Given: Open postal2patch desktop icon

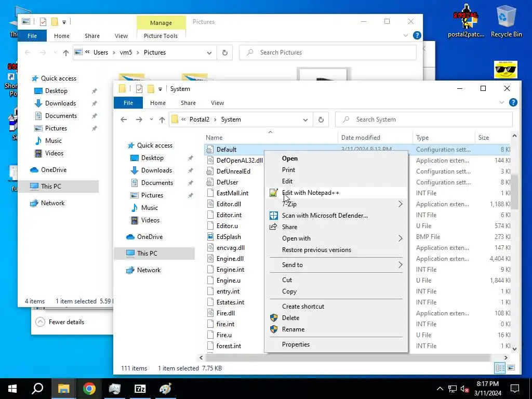Looking at the screenshot, I should coord(466,20).
